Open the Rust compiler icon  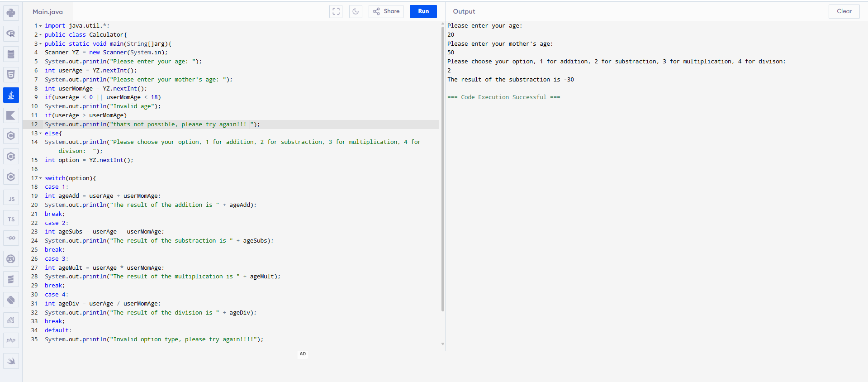coord(11,258)
